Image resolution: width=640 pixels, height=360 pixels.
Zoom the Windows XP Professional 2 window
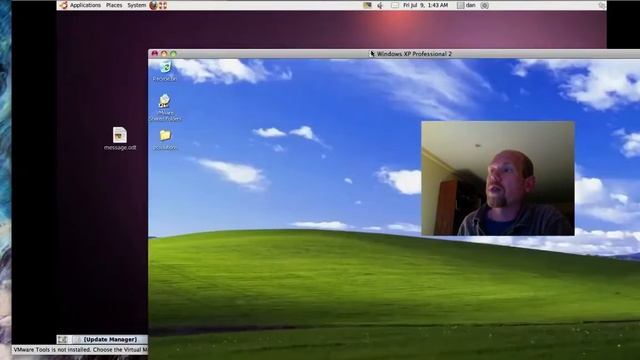173,53
